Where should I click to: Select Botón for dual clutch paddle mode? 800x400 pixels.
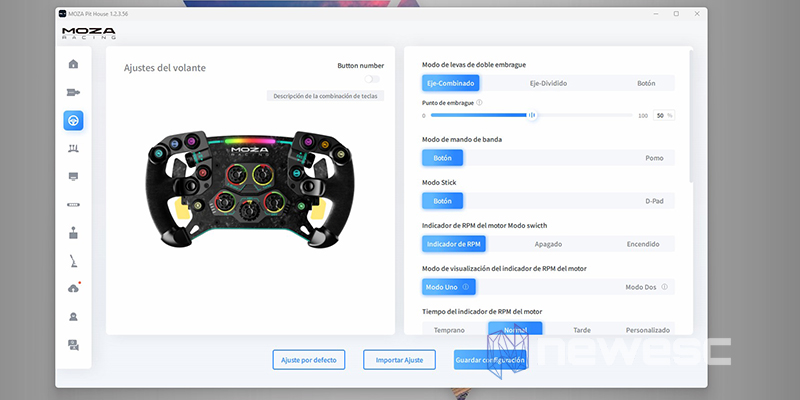point(646,83)
